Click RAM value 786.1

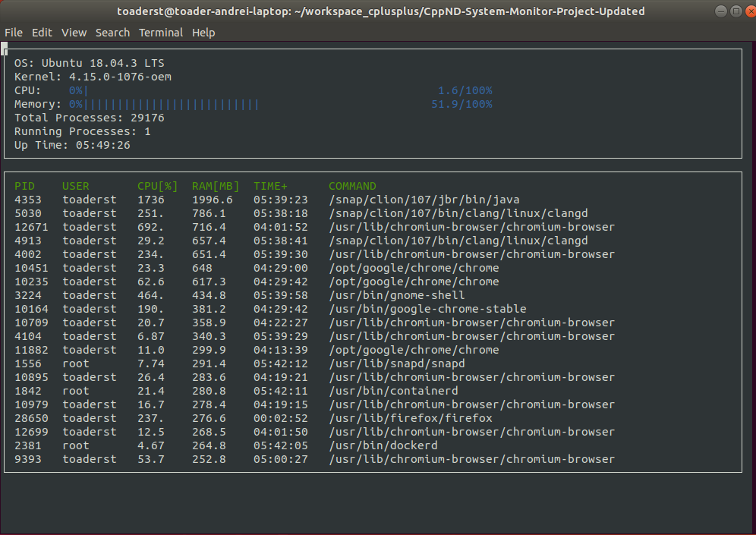click(209, 213)
